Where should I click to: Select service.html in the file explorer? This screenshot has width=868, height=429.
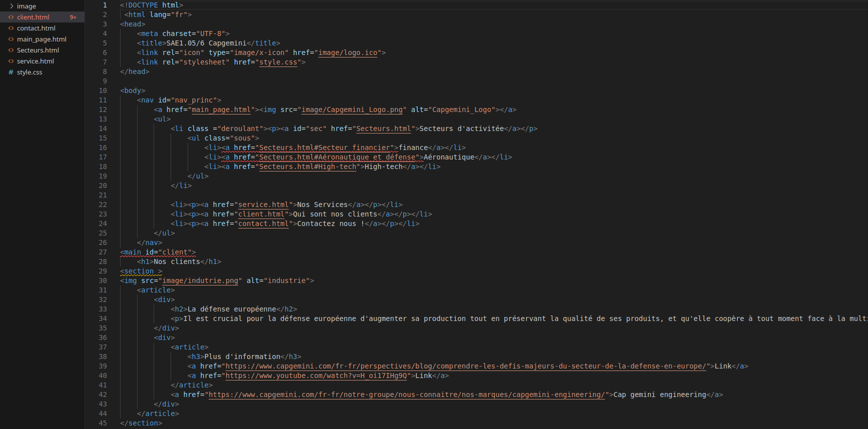(x=36, y=61)
